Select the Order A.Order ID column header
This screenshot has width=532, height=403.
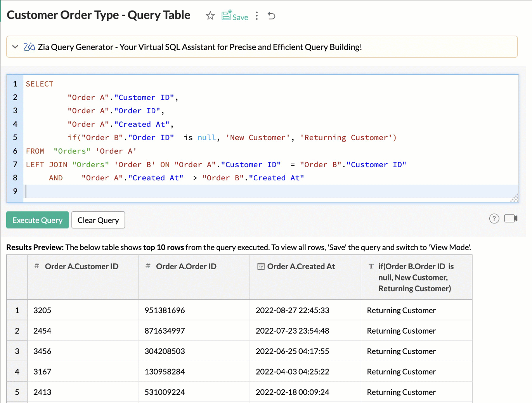pyautogui.click(x=186, y=266)
